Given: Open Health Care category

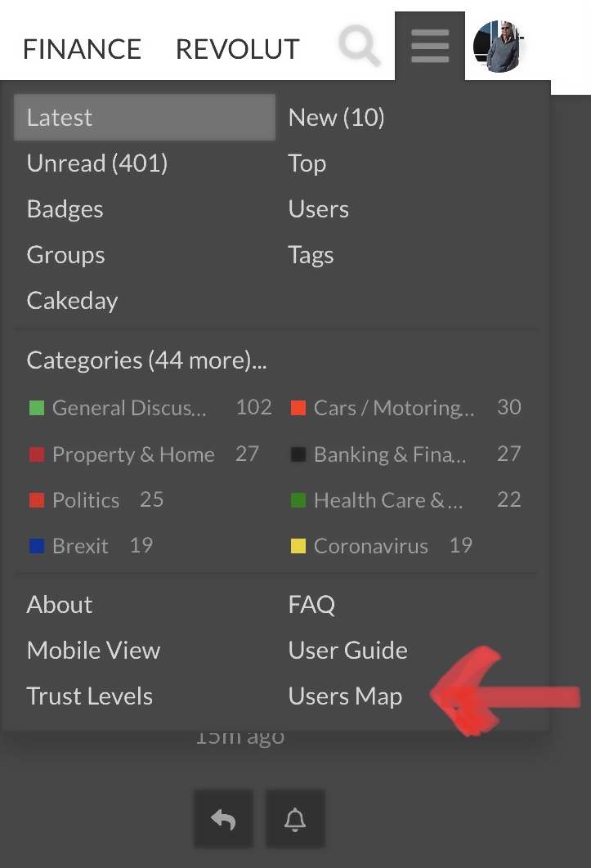Looking at the screenshot, I should [x=388, y=500].
